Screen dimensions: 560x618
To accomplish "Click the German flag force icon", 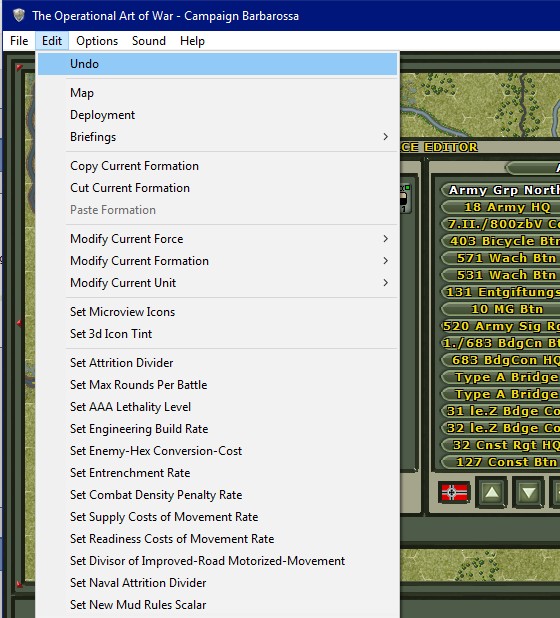I will point(454,492).
